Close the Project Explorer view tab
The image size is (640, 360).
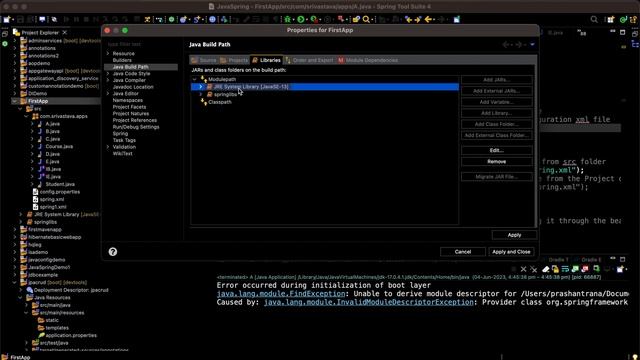click(x=65, y=32)
